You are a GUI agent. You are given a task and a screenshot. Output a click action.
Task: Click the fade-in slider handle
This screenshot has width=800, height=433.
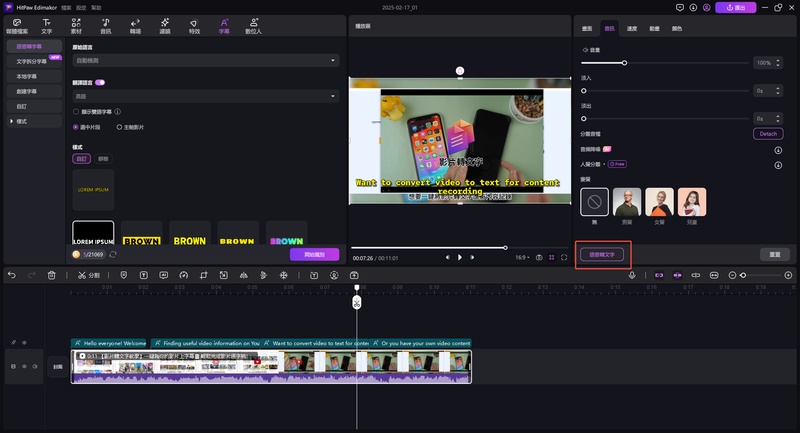tap(584, 91)
